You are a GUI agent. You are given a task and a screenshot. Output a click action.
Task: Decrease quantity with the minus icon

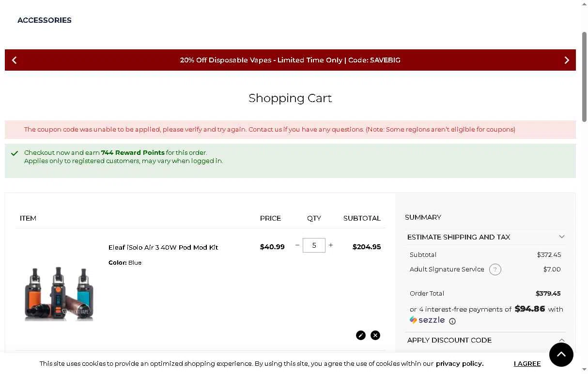297,245
